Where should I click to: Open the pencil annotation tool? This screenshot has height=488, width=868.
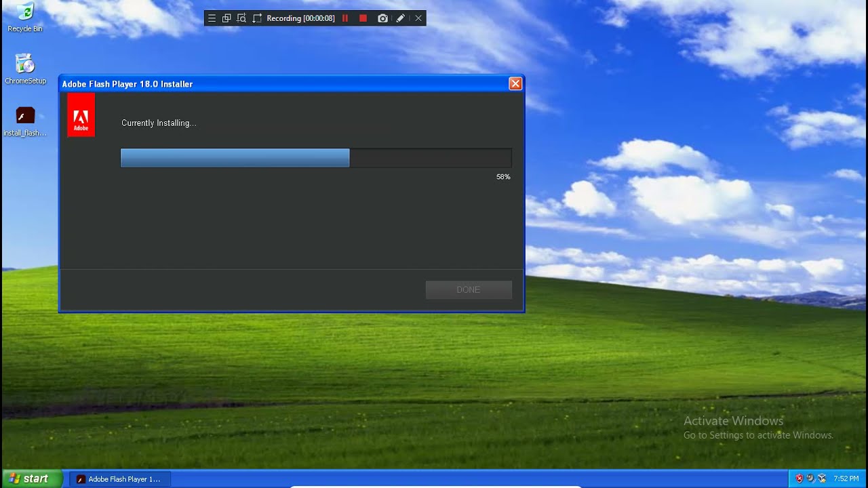[401, 18]
